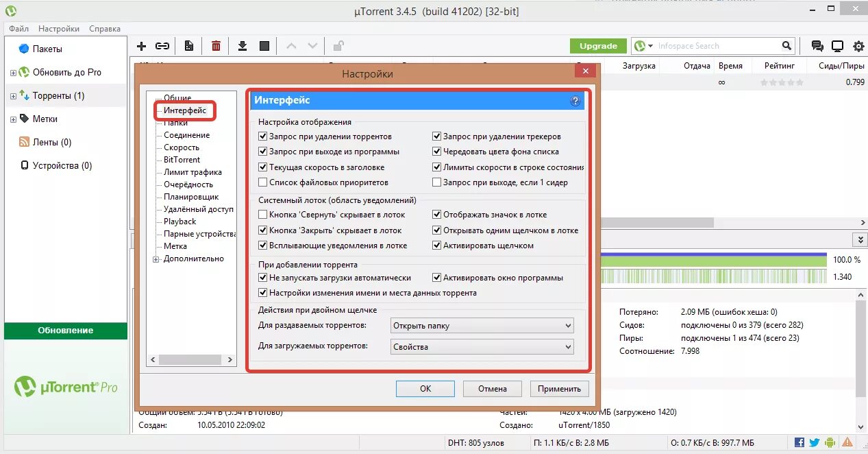868x454 pixels.
Task: Toggle 'Текущая скорость в заголовке' checkbox
Action: (263, 167)
